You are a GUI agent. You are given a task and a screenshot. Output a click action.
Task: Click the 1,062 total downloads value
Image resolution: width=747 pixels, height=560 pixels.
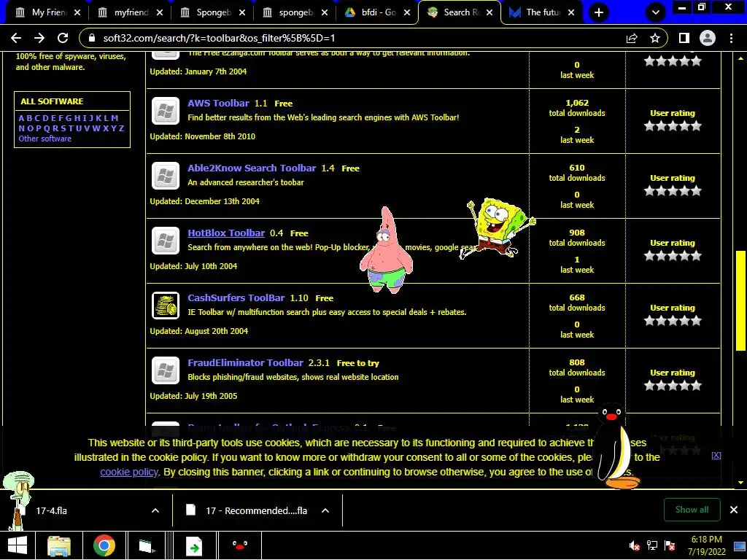coord(577,103)
